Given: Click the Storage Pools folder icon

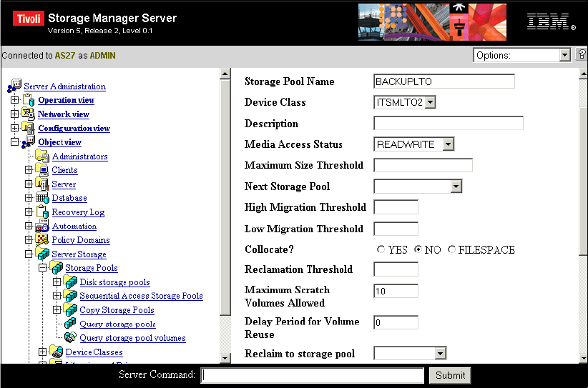Looking at the screenshot, I should pos(57,268).
